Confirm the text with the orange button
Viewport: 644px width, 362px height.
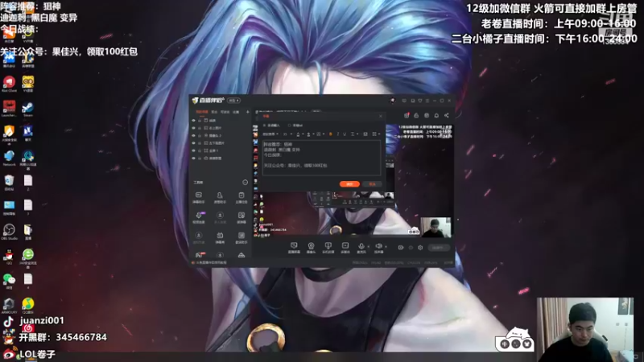point(349,184)
